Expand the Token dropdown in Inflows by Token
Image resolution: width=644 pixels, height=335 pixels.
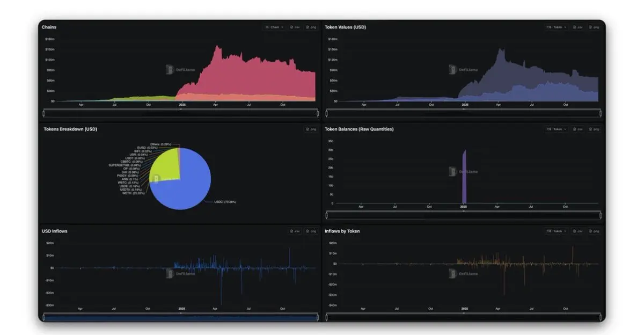point(557,231)
